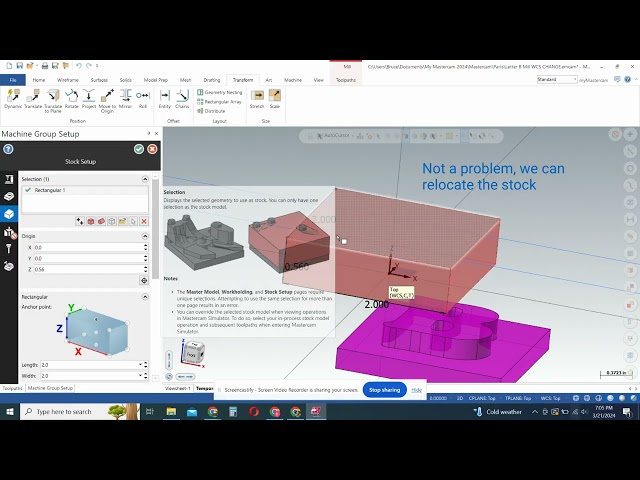The height and width of the screenshot is (480, 640).
Task: Open the Machine Group Setup help
Action: [8, 149]
